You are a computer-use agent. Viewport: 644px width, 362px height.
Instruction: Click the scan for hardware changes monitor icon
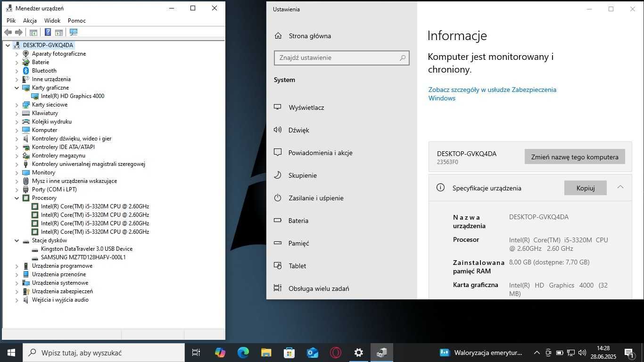click(x=74, y=32)
